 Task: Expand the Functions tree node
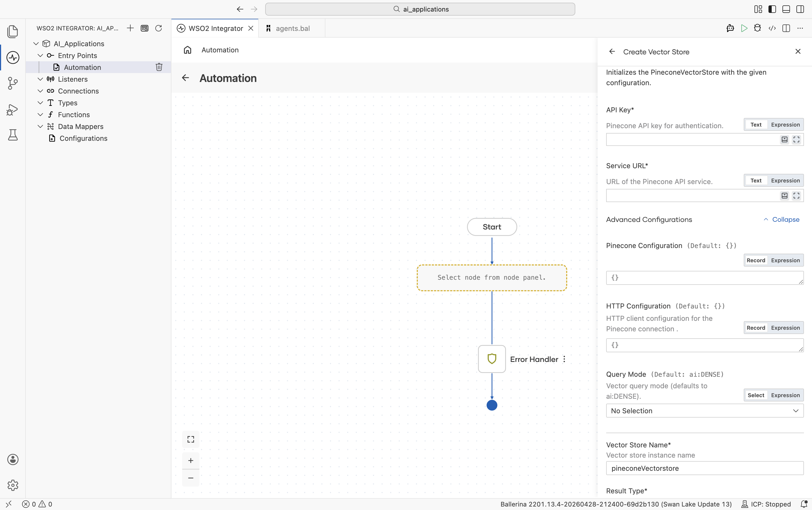click(40, 114)
